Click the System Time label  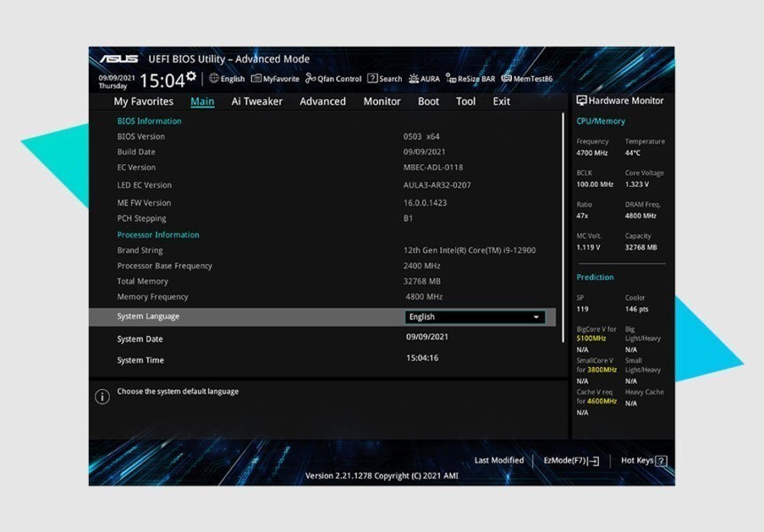140,360
